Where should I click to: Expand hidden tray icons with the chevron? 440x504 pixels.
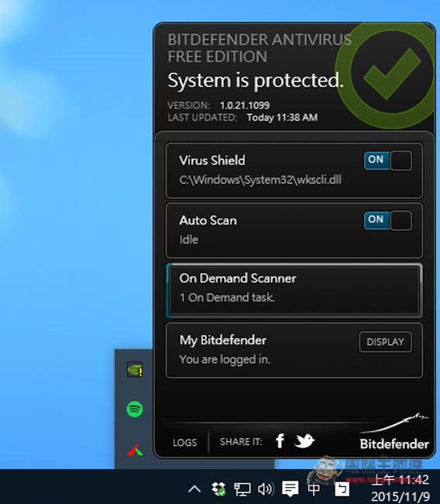[x=194, y=489]
